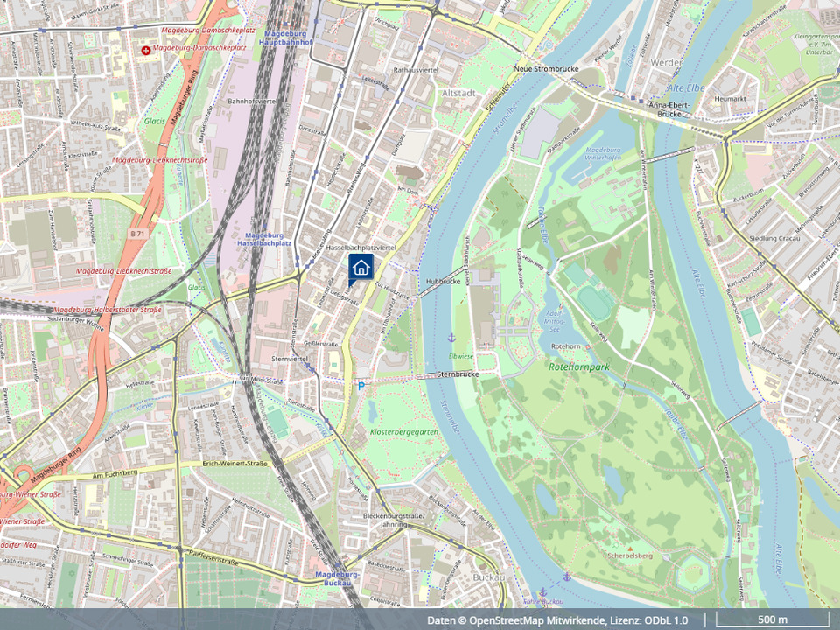The width and height of the screenshot is (840, 630).
Task: Click the Hubbrücke bridge label
Action: (443, 281)
